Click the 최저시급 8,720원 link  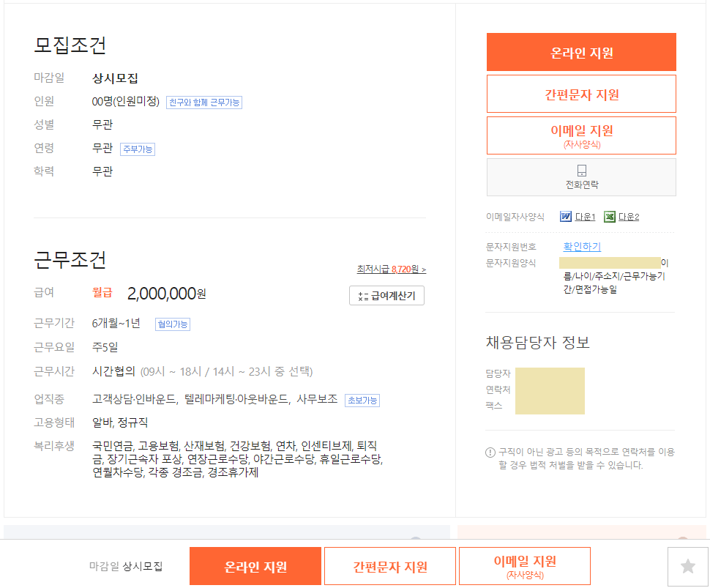[393, 268]
